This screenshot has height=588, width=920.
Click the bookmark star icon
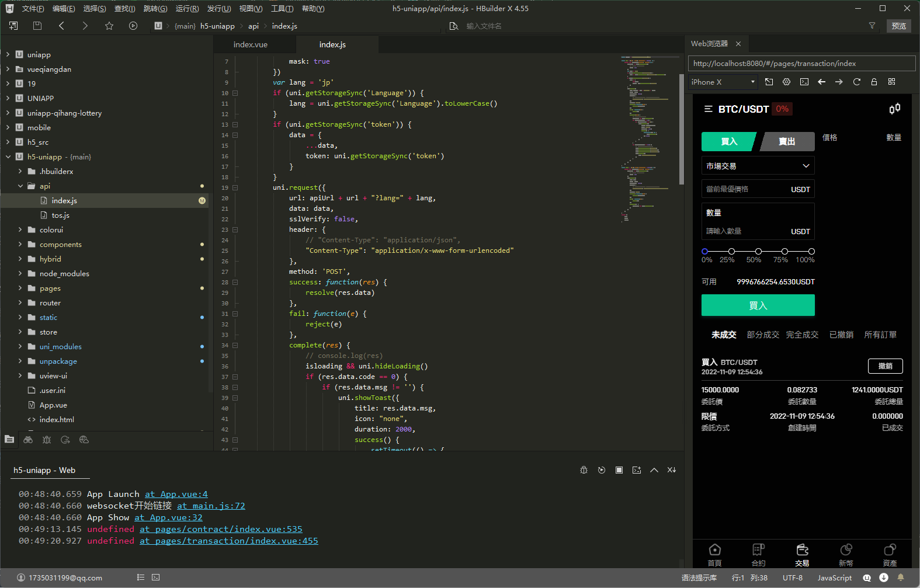click(109, 26)
